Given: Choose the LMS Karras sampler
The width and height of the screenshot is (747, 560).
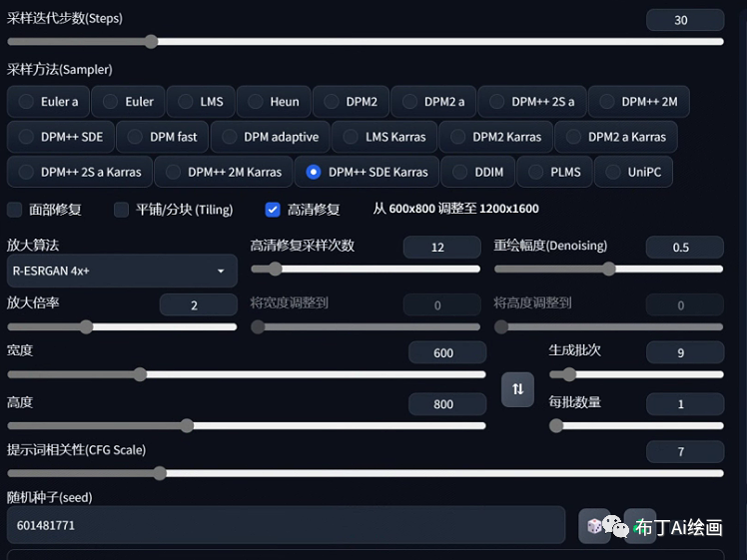Looking at the screenshot, I should pos(384,137).
